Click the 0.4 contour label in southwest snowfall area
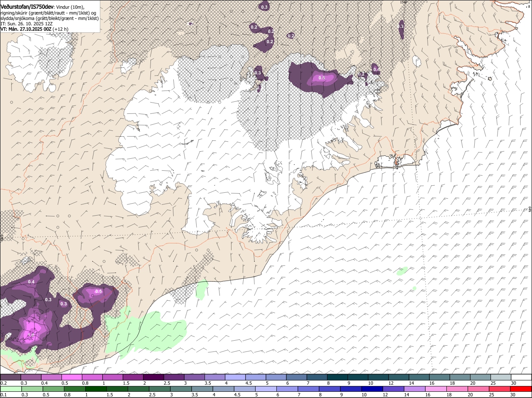532x398 pixels. 31,282
